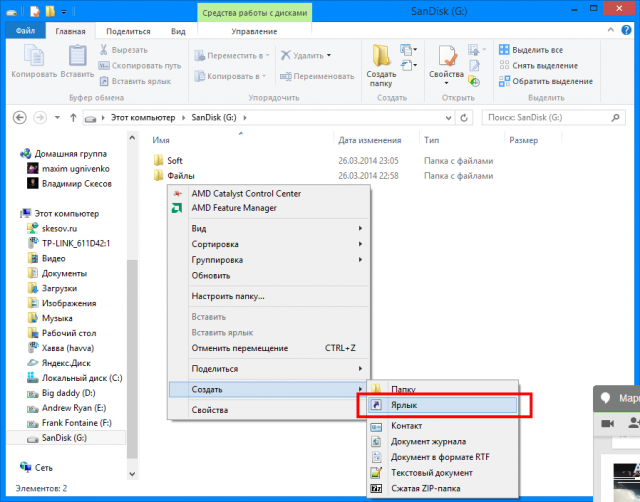Switch to the Вид ribbon tab
This screenshot has width=640, height=502.
pos(178,31)
